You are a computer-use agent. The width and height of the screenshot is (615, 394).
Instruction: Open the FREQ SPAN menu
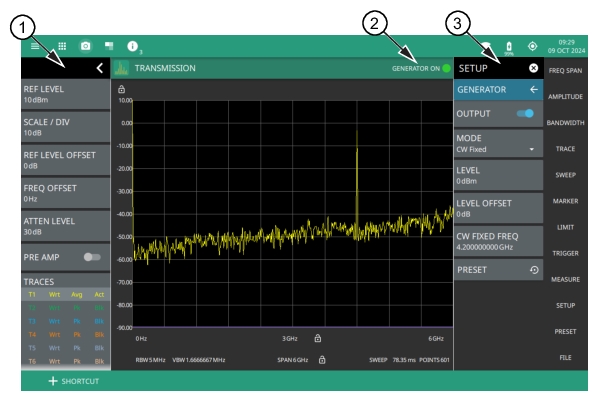pyautogui.click(x=565, y=71)
